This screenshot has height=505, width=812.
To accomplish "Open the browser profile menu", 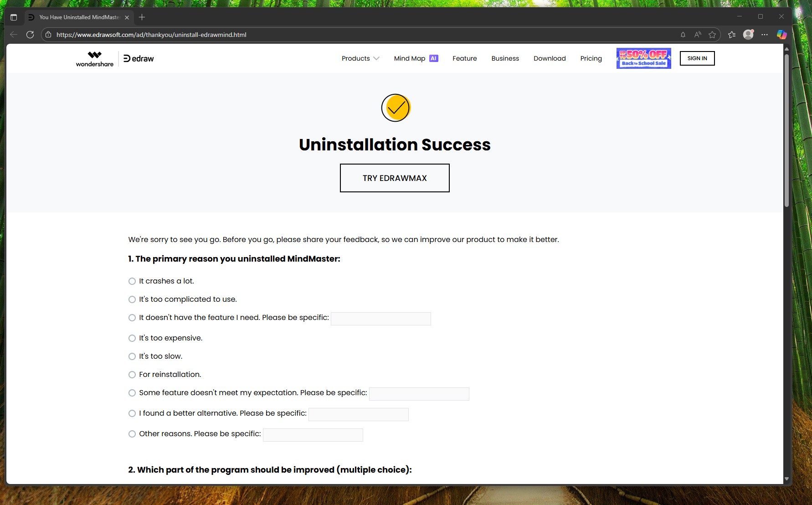I will 748,35.
